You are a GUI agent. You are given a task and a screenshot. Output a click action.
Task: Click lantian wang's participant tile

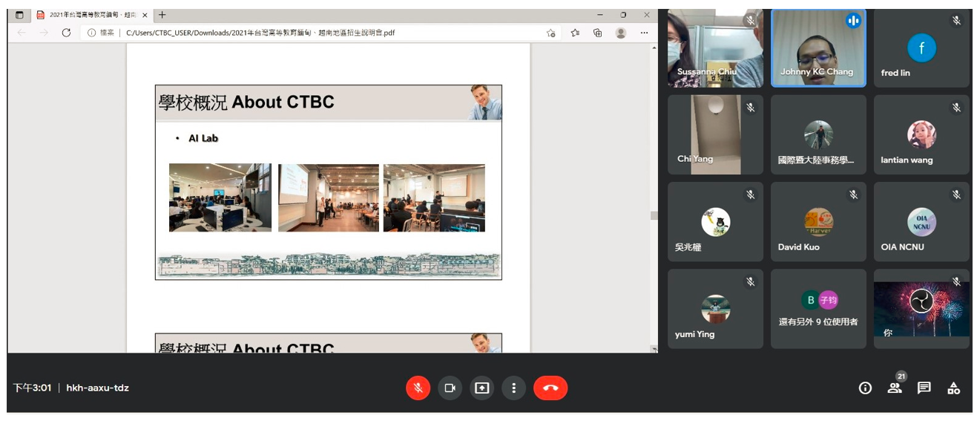pos(921,134)
